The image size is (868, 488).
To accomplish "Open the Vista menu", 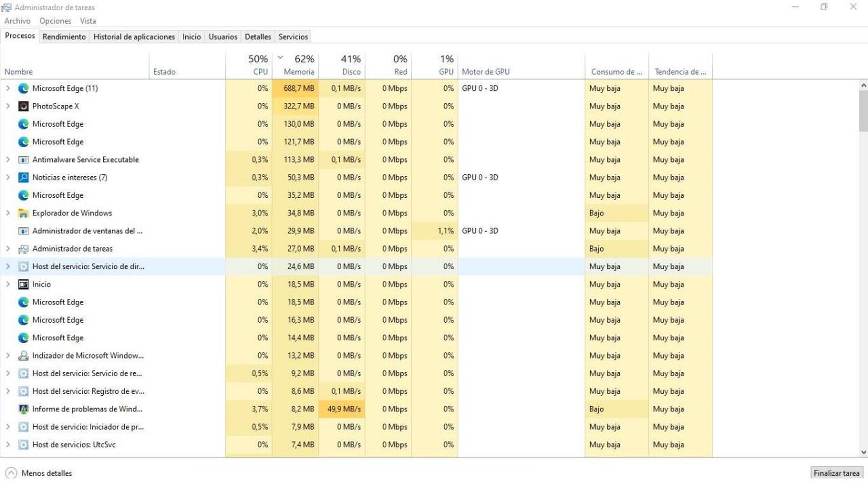I will point(88,21).
